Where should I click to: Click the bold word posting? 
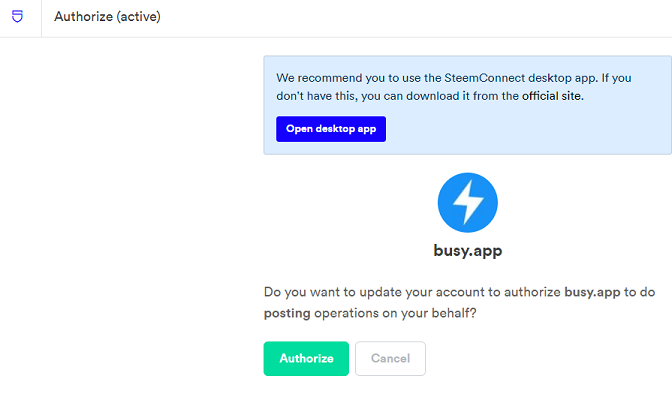coord(287,313)
